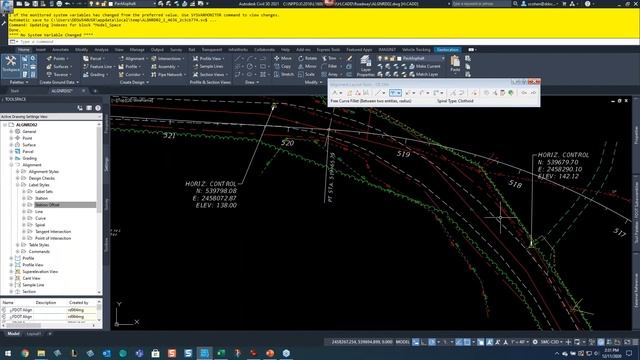
Task: Open the Active Drawing Settings View dropdown
Action: pos(51,117)
